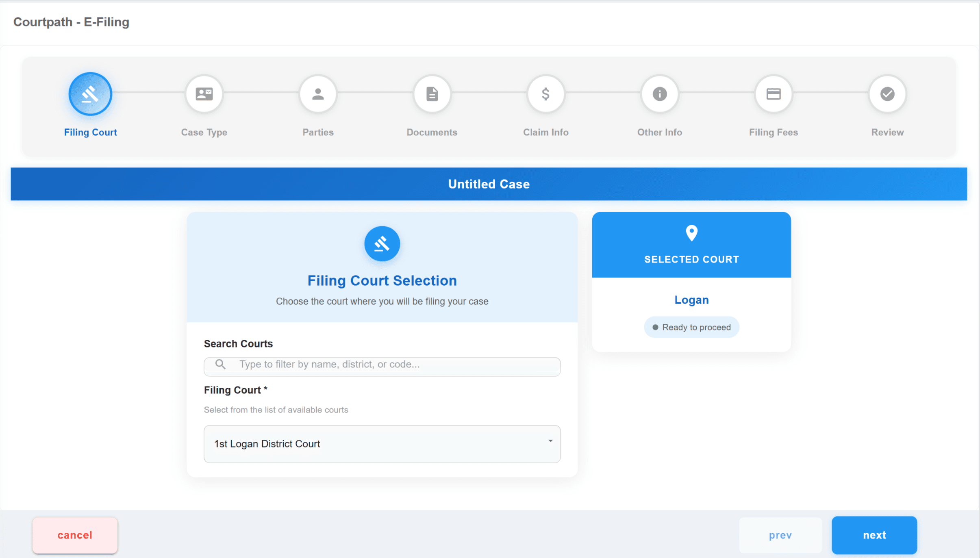Select the Case Type card icon
Screen dimensions: 980x558
(204, 94)
